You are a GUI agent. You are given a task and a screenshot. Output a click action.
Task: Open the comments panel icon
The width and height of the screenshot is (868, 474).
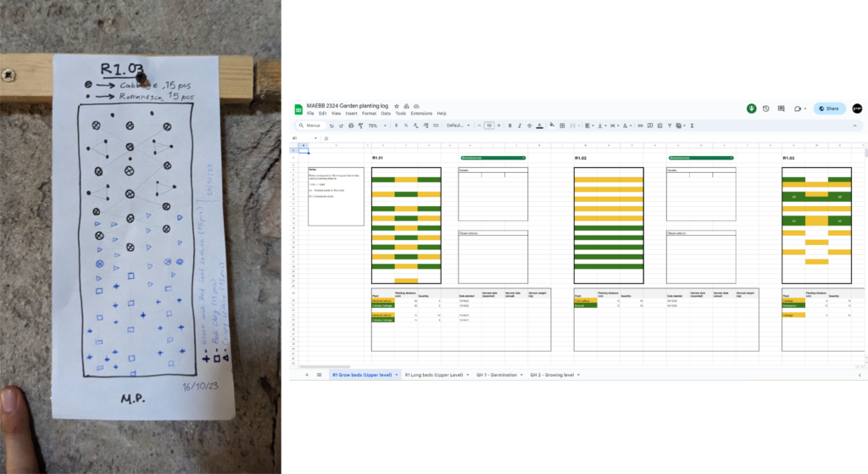point(781,109)
